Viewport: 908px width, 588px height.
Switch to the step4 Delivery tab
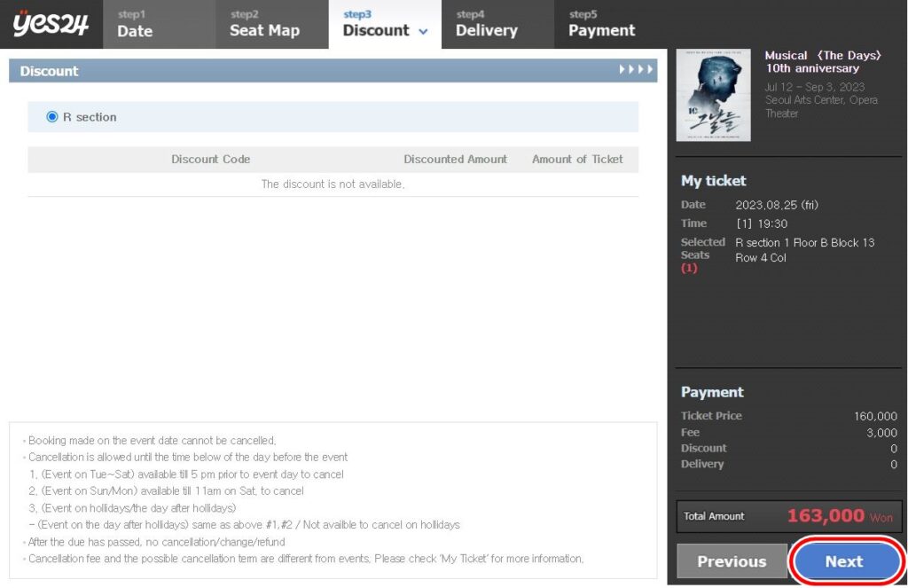[x=498, y=24]
